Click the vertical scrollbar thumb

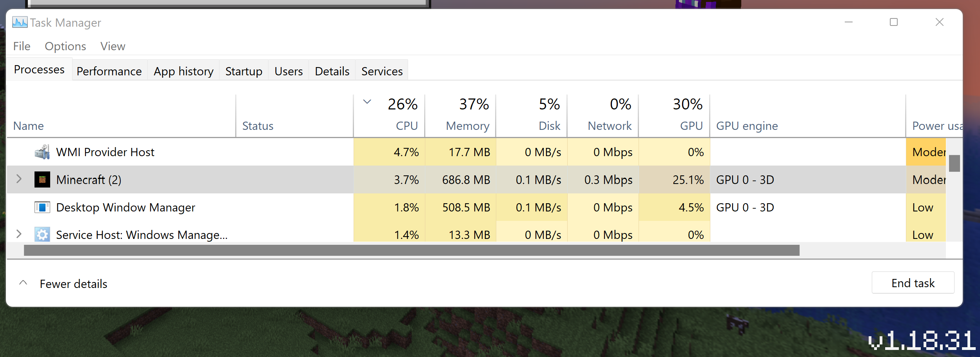pos(955,164)
